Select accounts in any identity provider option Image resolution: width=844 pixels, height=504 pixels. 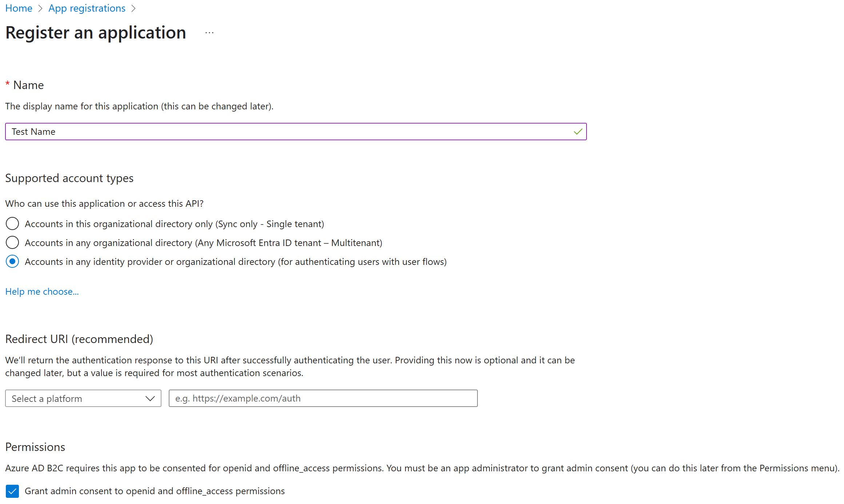click(x=12, y=261)
